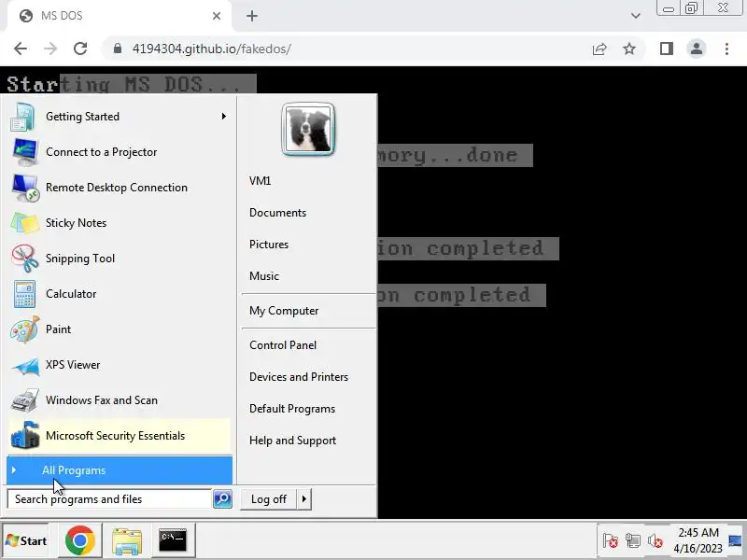Expand Getting Started submenu arrow
Screen dimensions: 747x560
(223, 116)
